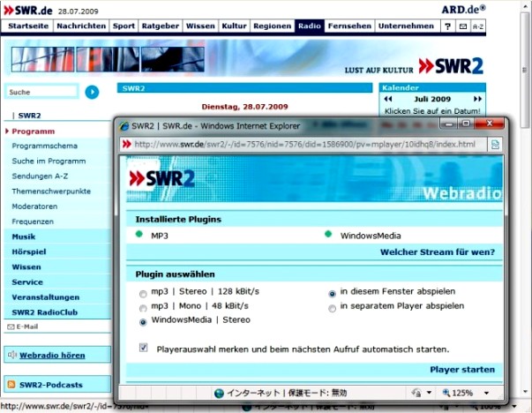Click the first banner thumbnail image
The height and width of the screenshot is (413, 532).
[42, 59]
